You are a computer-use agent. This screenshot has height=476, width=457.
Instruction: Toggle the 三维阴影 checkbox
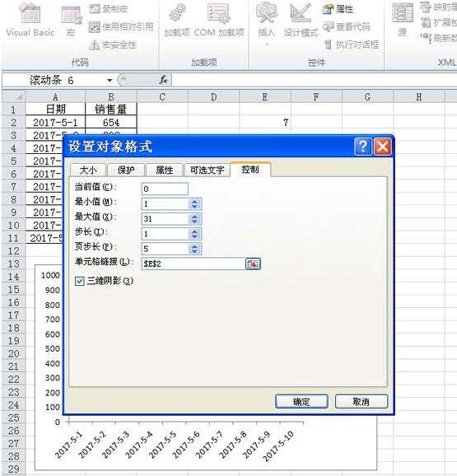point(80,281)
